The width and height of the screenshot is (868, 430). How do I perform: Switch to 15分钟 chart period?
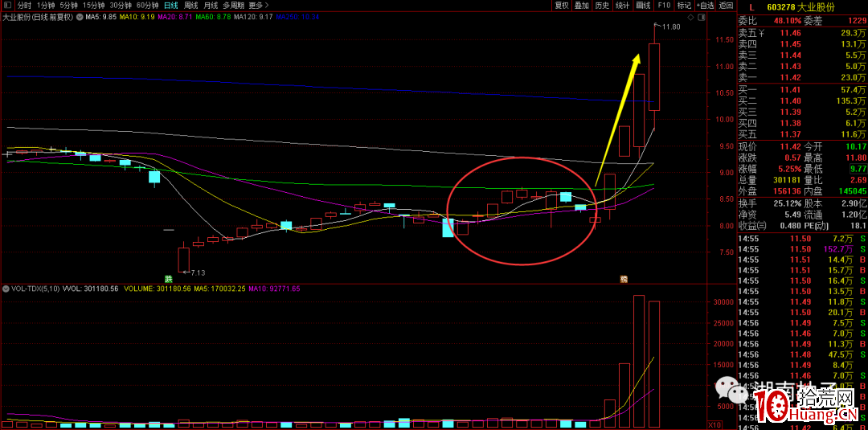[93, 6]
